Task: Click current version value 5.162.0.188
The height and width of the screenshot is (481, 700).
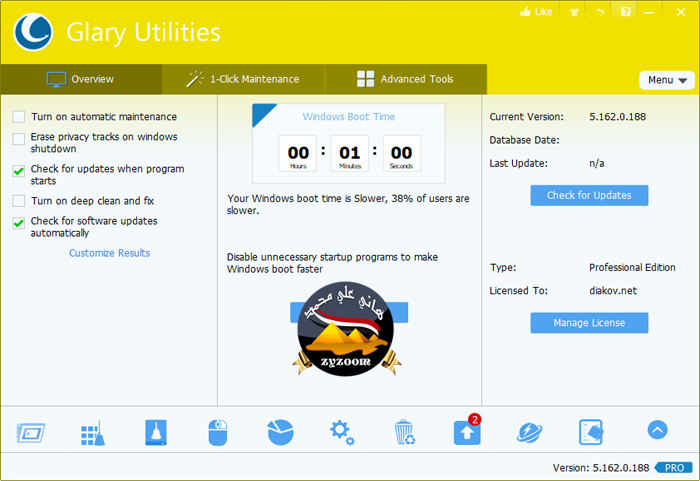Action: 617,117
